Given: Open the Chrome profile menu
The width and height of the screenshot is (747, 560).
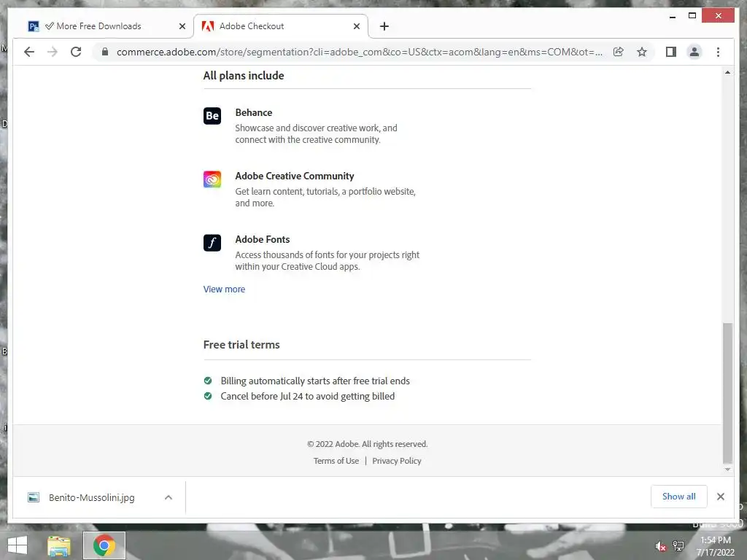Looking at the screenshot, I should (694, 52).
